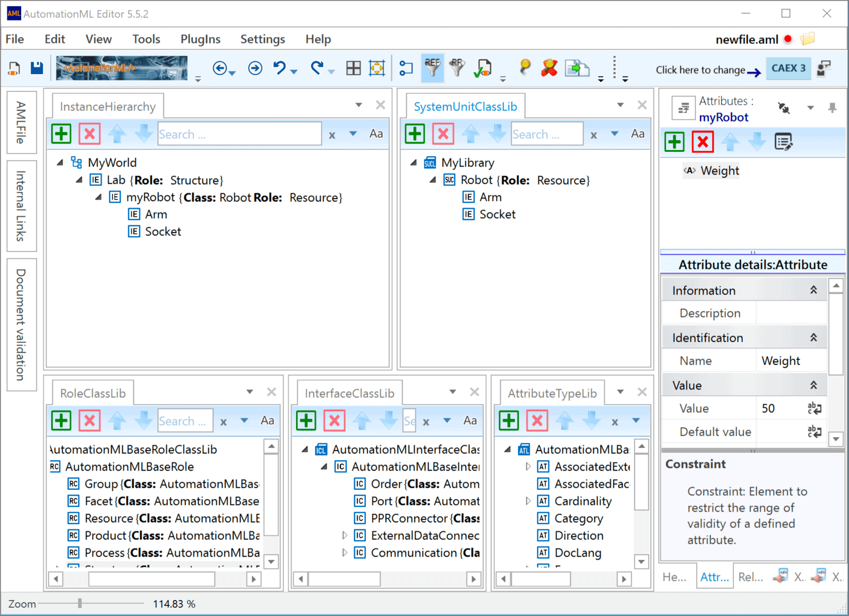The width and height of the screenshot is (849, 616).
Task: Open the attribute editor list icon
Action: click(783, 141)
